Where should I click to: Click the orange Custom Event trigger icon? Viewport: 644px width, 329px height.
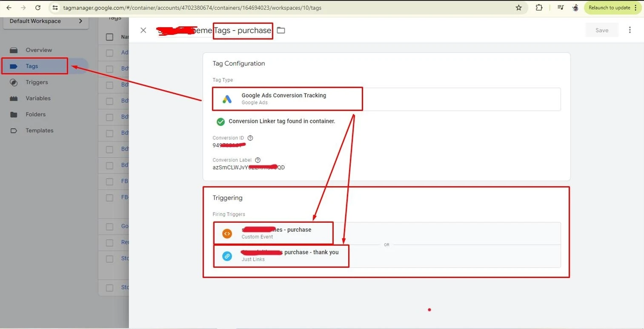(227, 233)
